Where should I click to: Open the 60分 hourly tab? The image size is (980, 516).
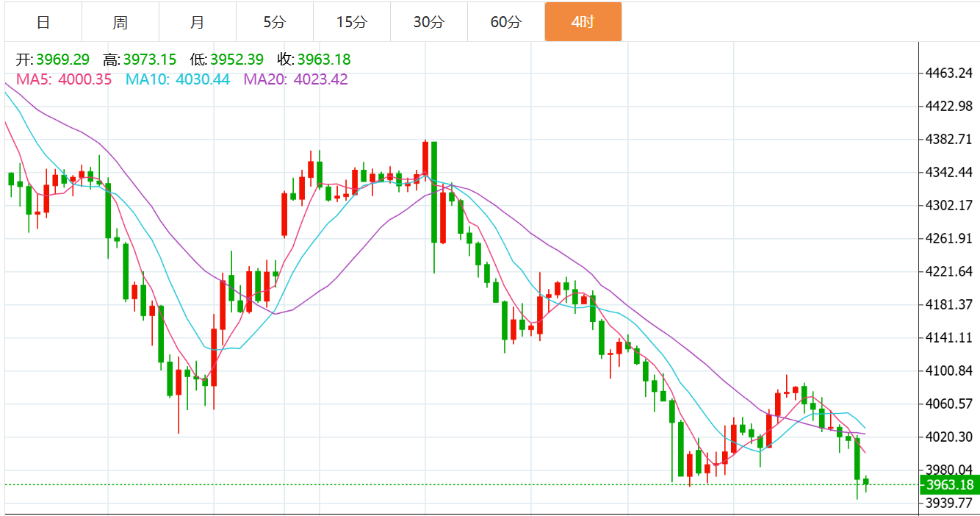tap(506, 22)
